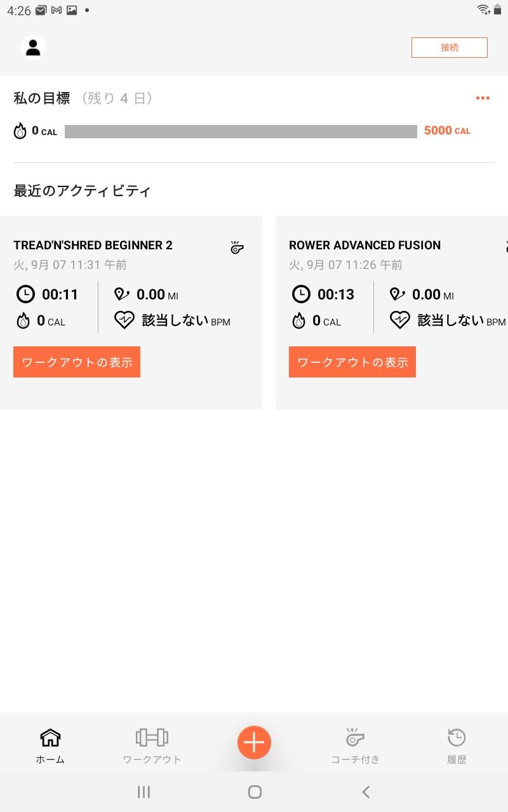Click the coach whistle icon on Tread'N'Shred card
The height and width of the screenshot is (812, 508).
point(237,247)
